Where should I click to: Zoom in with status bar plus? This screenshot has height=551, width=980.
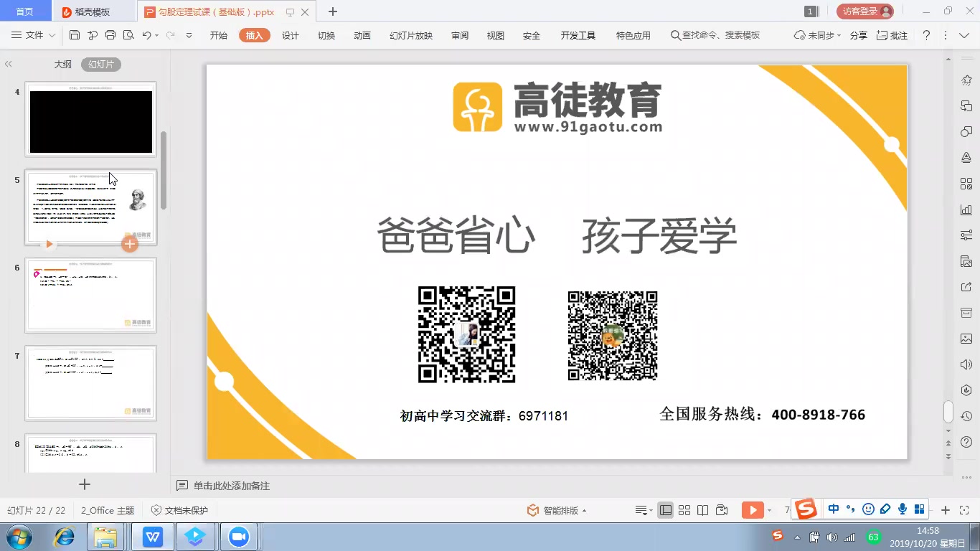click(946, 510)
